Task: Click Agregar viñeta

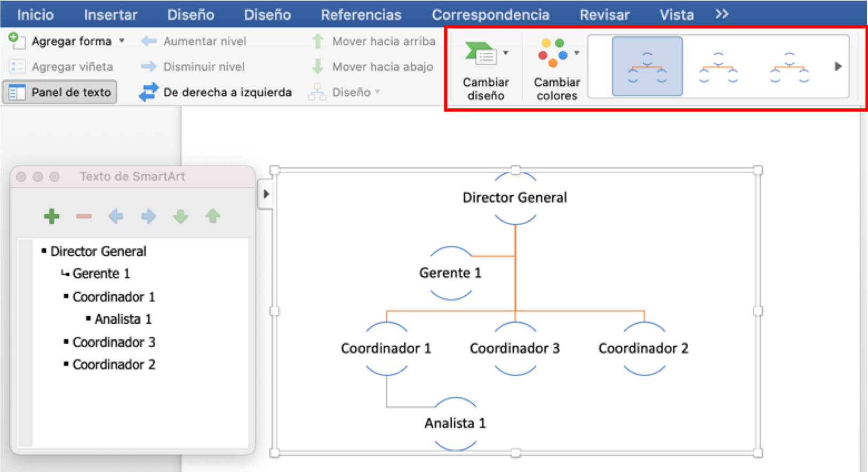Action: [61, 67]
